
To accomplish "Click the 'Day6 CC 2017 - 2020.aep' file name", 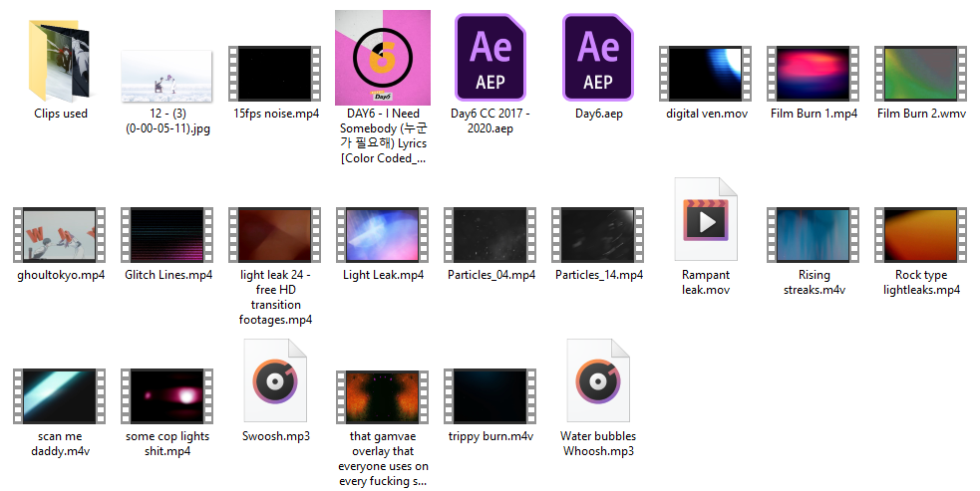I will pos(490,122).
